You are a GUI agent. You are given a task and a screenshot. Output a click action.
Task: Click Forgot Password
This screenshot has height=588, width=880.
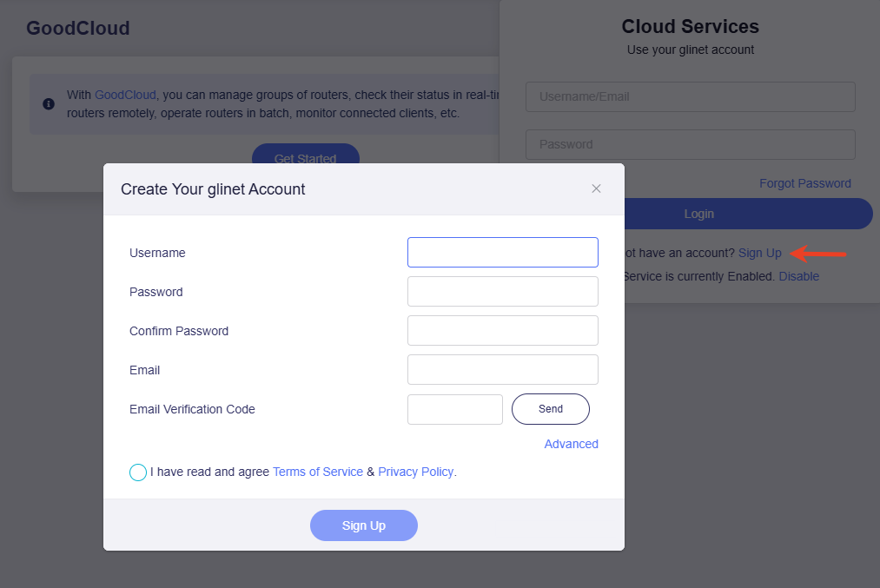coord(804,183)
